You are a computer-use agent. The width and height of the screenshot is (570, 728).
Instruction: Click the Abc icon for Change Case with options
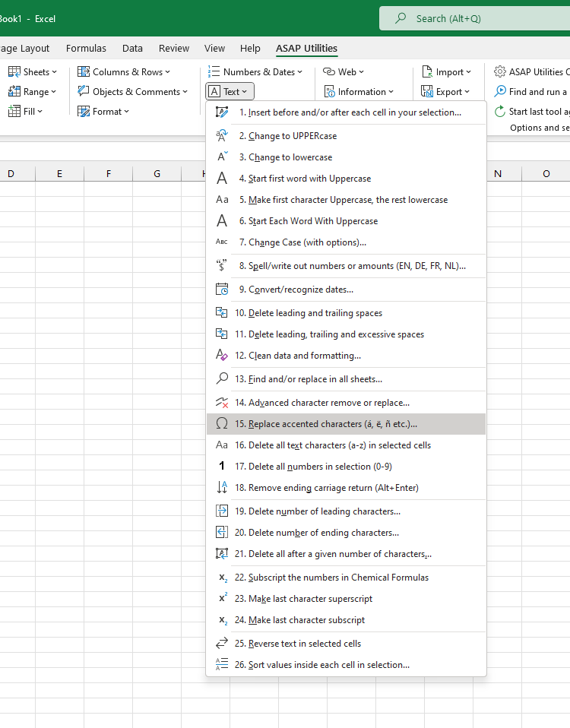click(222, 242)
